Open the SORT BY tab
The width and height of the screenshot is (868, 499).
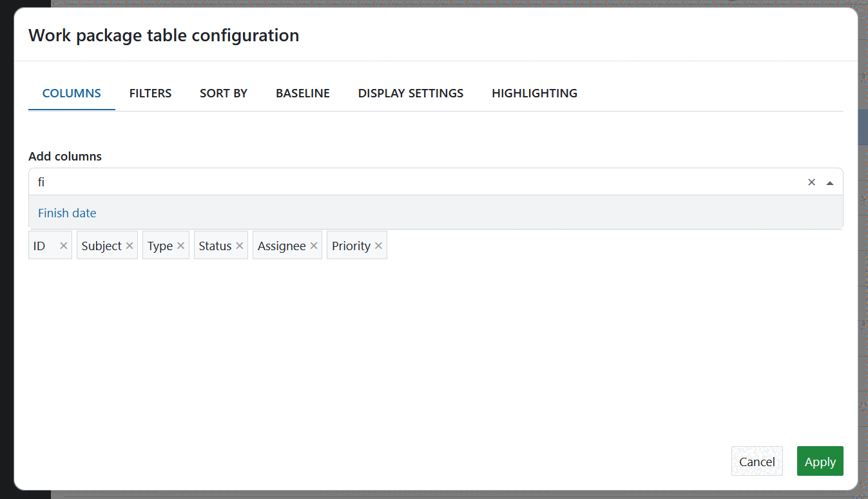pos(223,93)
